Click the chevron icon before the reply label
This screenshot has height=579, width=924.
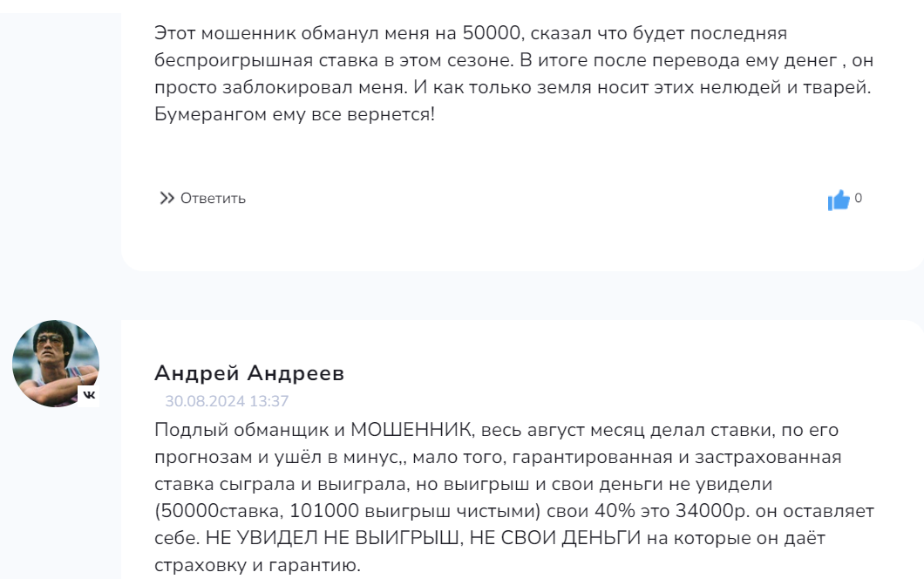[166, 197]
